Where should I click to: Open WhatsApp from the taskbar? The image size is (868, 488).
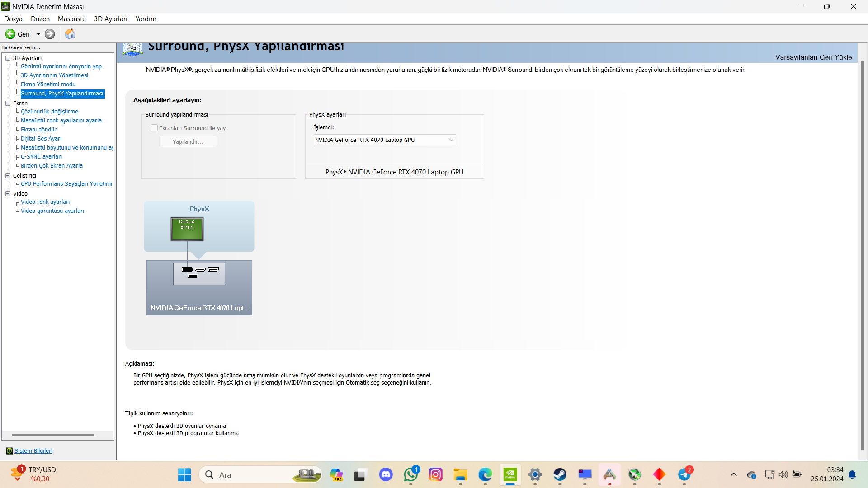point(411,475)
